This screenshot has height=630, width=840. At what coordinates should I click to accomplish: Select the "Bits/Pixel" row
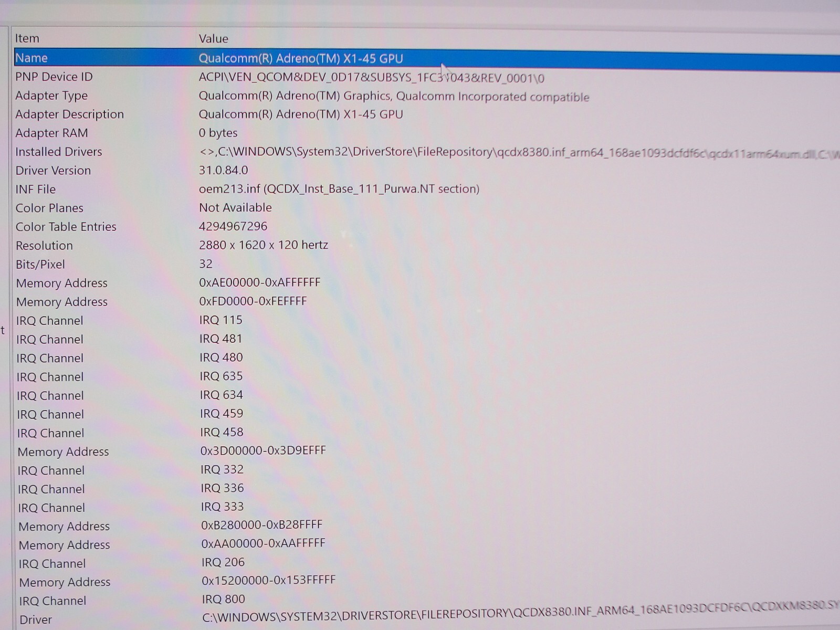point(426,264)
